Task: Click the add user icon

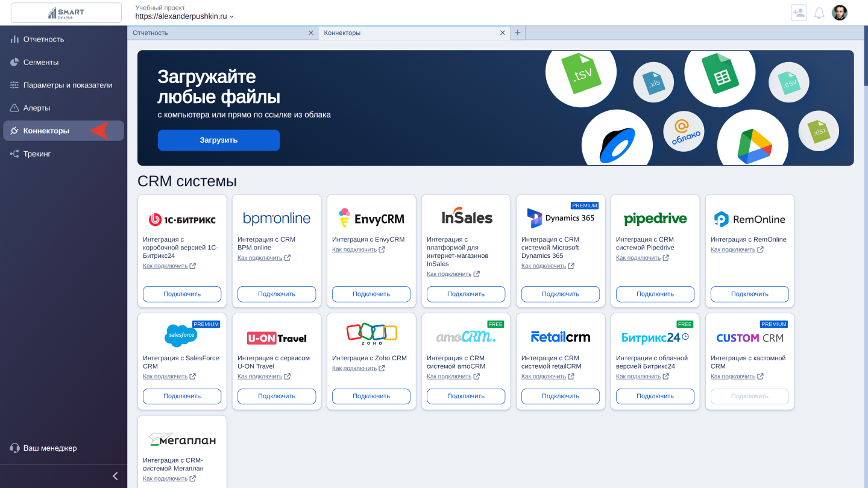Action: click(799, 13)
